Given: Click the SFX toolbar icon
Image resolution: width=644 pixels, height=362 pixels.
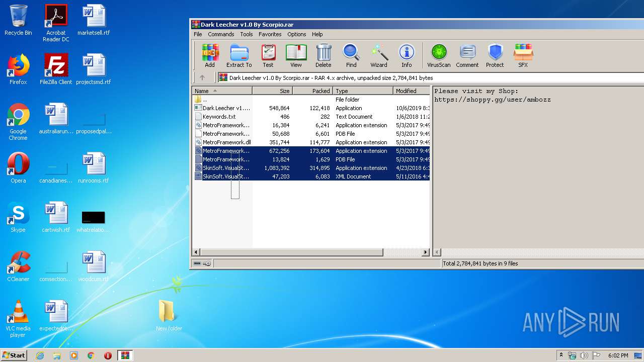Looking at the screenshot, I should (523, 56).
